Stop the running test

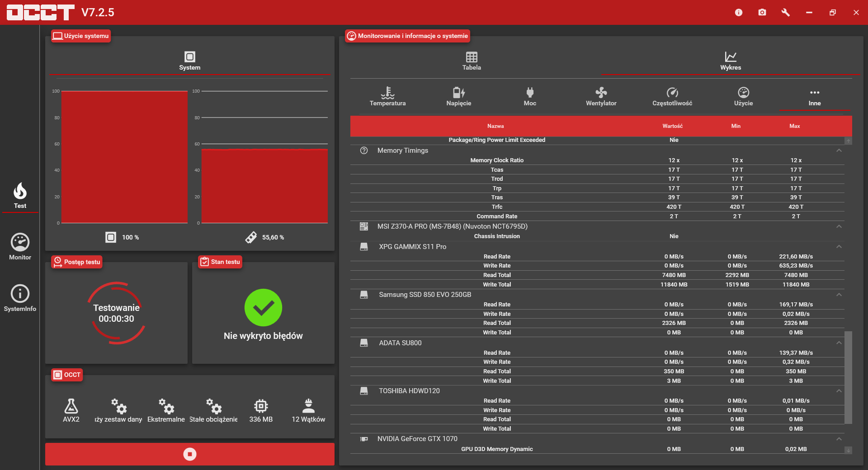point(190,454)
